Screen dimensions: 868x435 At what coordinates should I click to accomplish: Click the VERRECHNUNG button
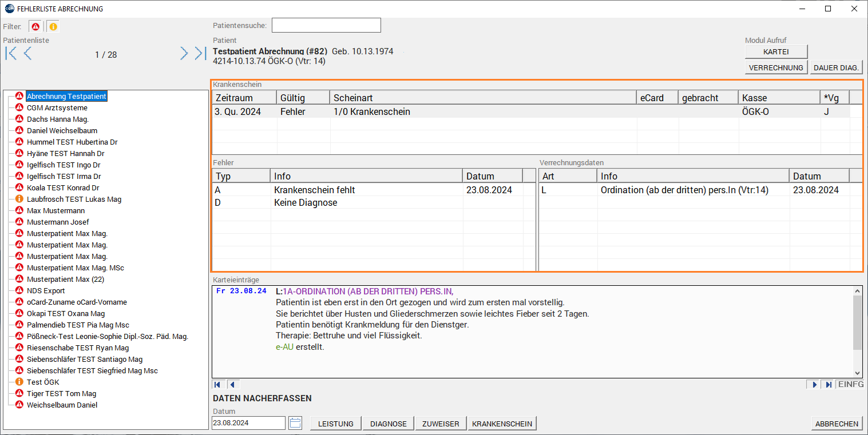pyautogui.click(x=776, y=67)
